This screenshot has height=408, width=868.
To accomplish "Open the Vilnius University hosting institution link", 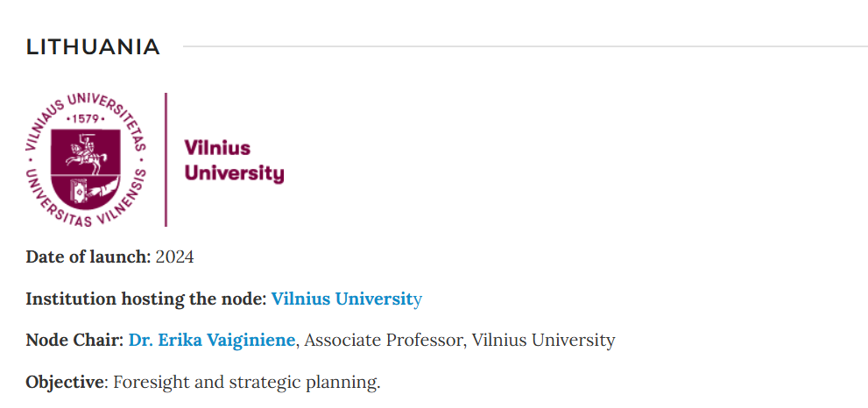I will (x=342, y=299).
